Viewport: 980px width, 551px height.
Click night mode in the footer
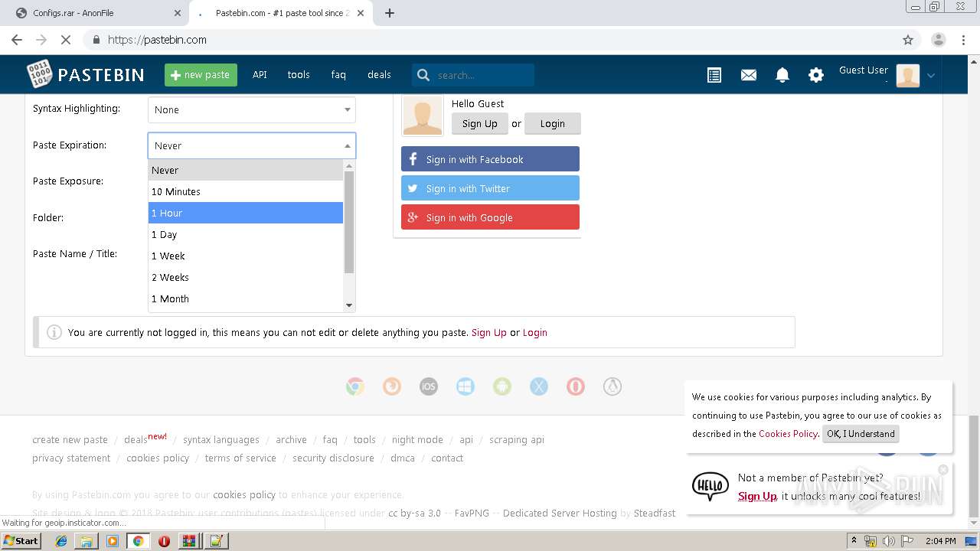(x=417, y=439)
